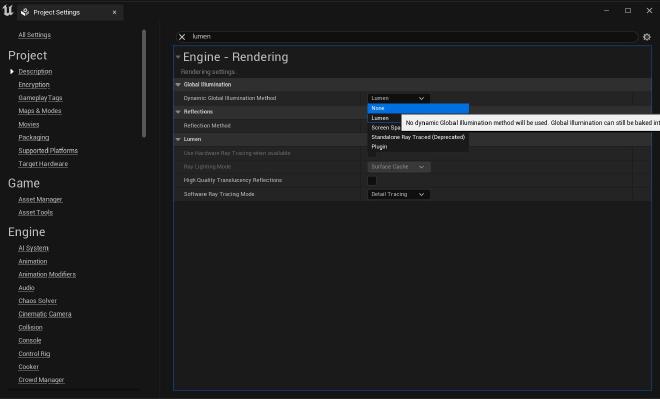Open the Description settings page
The image size is (660, 399).
35,72
